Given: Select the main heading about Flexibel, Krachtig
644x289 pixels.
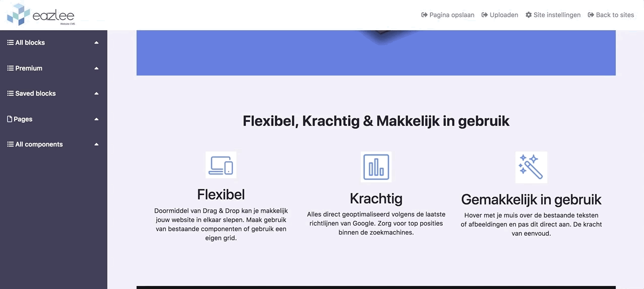Looking at the screenshot, I should pyautogui.click(x=376, y=121).
